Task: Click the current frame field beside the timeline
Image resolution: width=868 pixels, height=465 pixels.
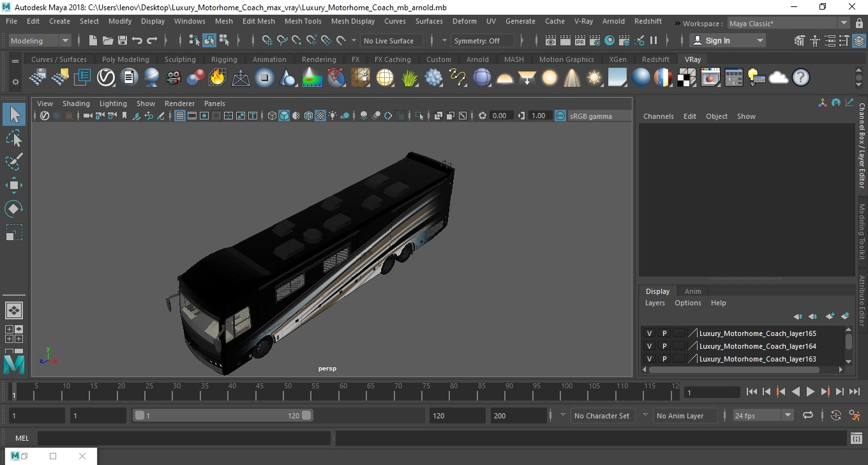Action: click(x=712, y=392)
